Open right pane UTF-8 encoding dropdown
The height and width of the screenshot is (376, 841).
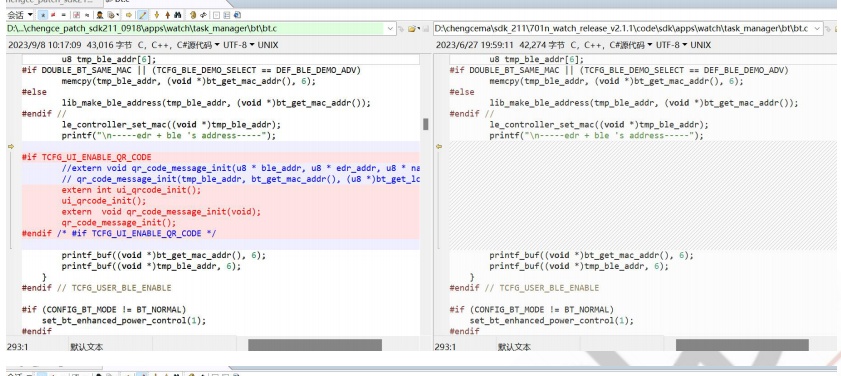[x=671, y=45]
